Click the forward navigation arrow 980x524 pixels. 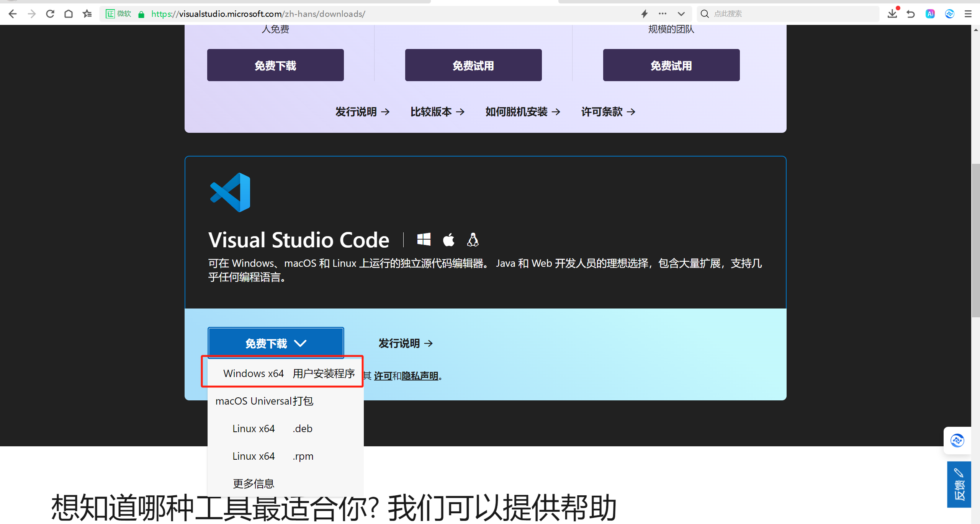[31, 14]
